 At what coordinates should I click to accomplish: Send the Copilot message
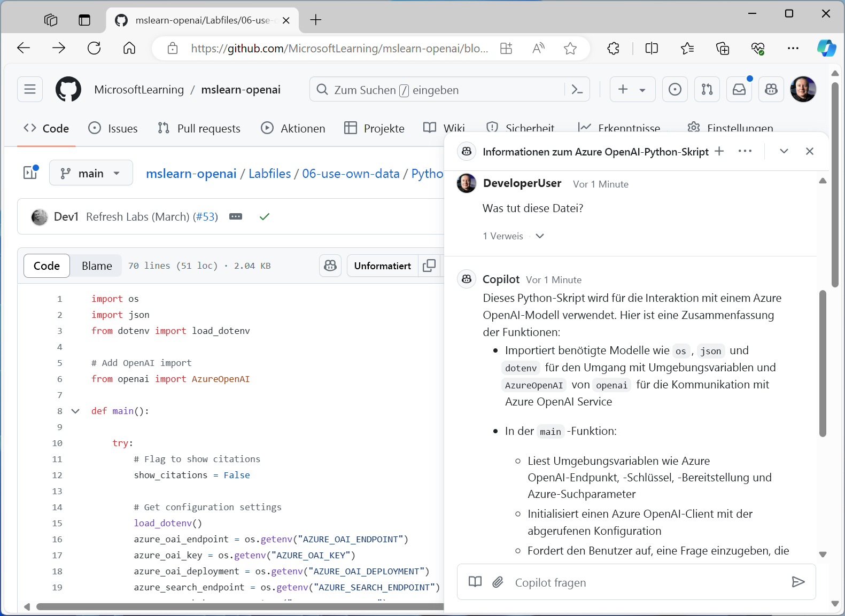(798, 582)
